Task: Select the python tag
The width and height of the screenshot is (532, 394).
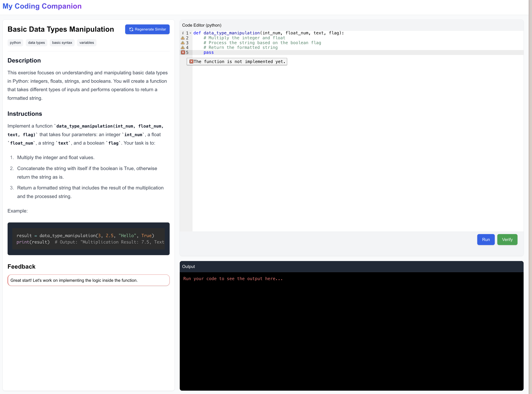Action: (15, 43)
